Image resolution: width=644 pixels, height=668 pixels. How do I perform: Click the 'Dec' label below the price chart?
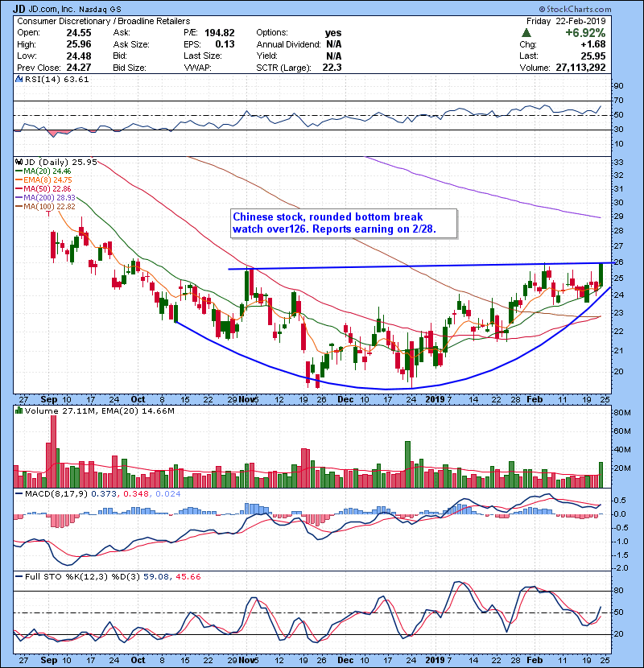tap(345, 400)
